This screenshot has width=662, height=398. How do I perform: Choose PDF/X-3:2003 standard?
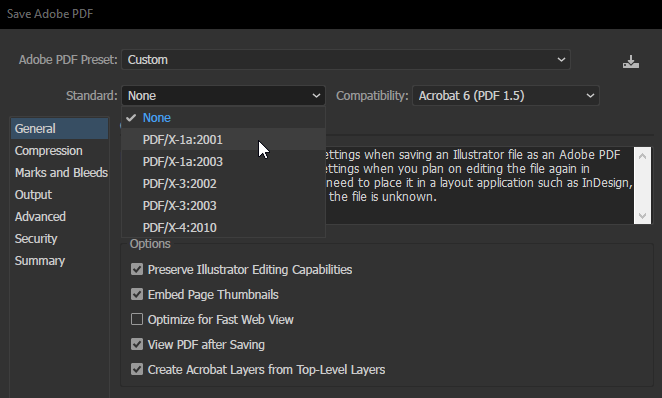click(x=223, y=206)
